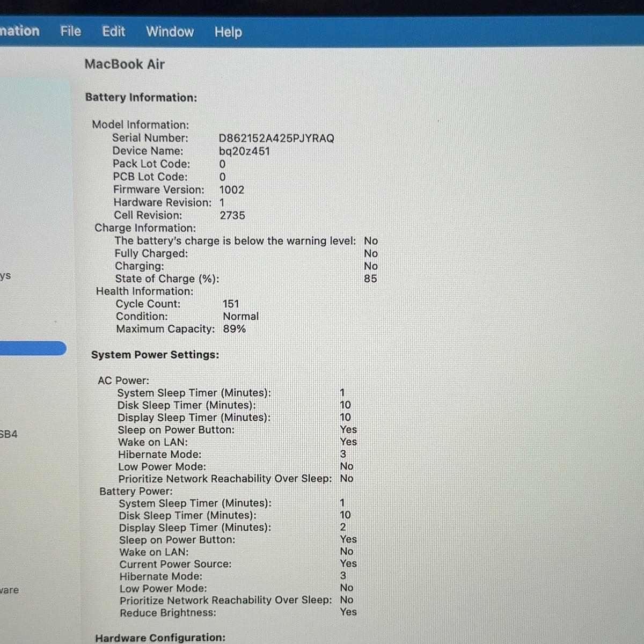This screenshot has height=644, width=644.
Task: Open the Edit menu
Action: [x=113, y=32]
